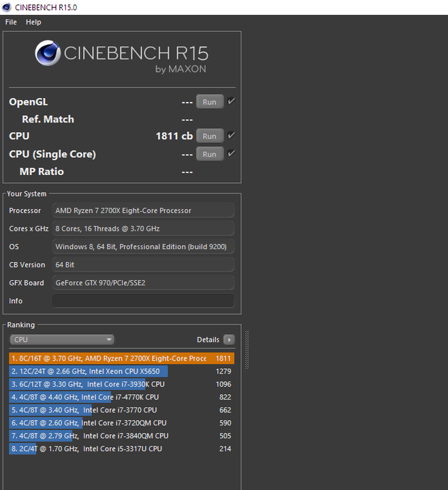Click the score 1096 in ranking
The width and height of the screenshot is (448, 490).
223,384
